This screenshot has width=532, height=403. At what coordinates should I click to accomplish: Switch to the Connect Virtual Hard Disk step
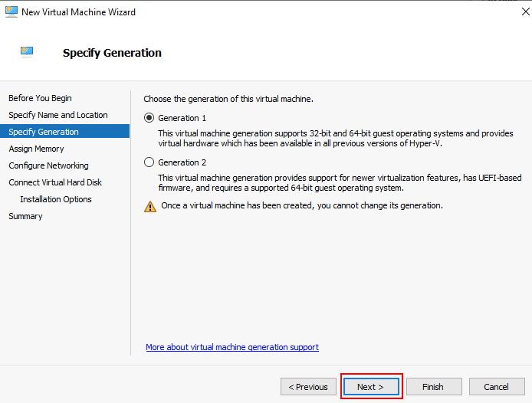(x=55, y=182)
